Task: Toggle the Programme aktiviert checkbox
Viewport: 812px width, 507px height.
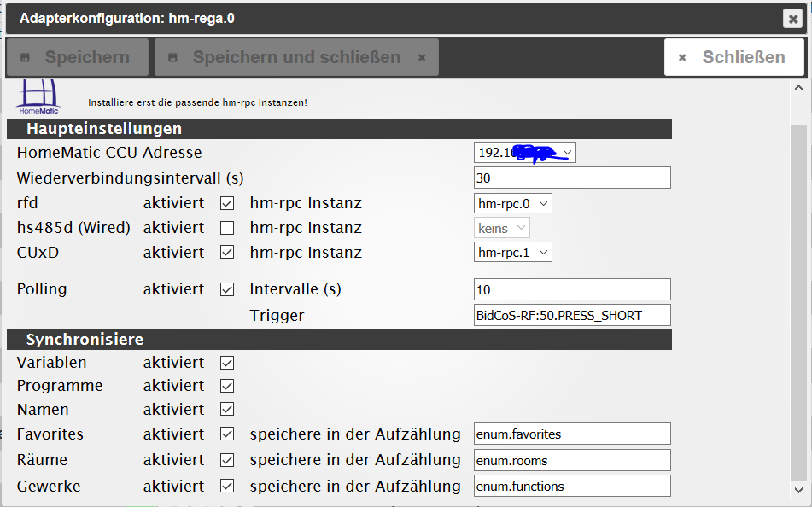Action: point(227,386)
